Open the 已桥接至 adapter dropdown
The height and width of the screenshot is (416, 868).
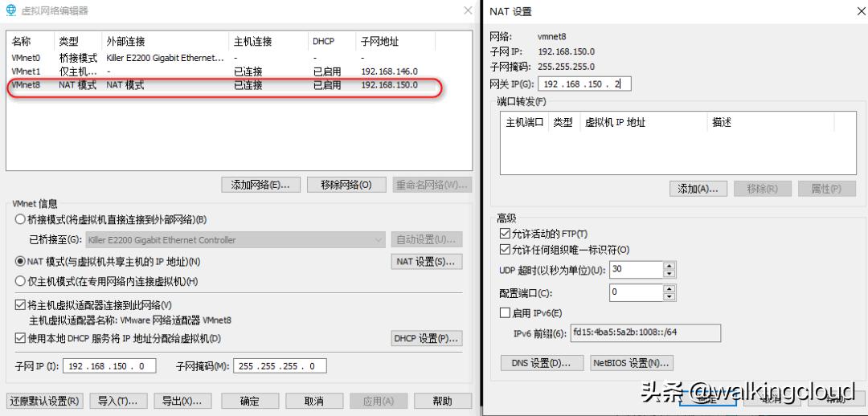[x=235, y=240]
